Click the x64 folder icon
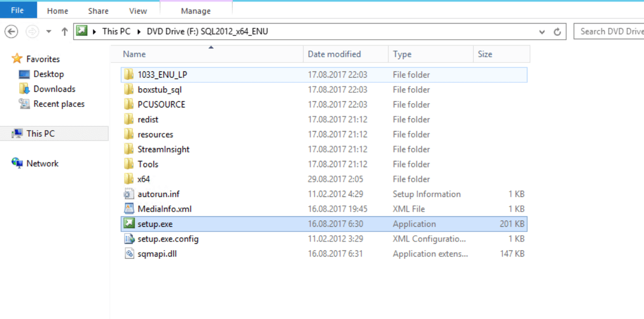644x319 pixels. point(129,179)
